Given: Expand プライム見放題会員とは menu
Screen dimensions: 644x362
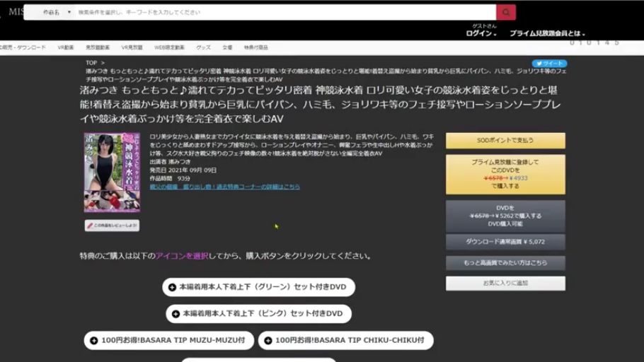Looking at the screenshot, I should tap(547, 33).
